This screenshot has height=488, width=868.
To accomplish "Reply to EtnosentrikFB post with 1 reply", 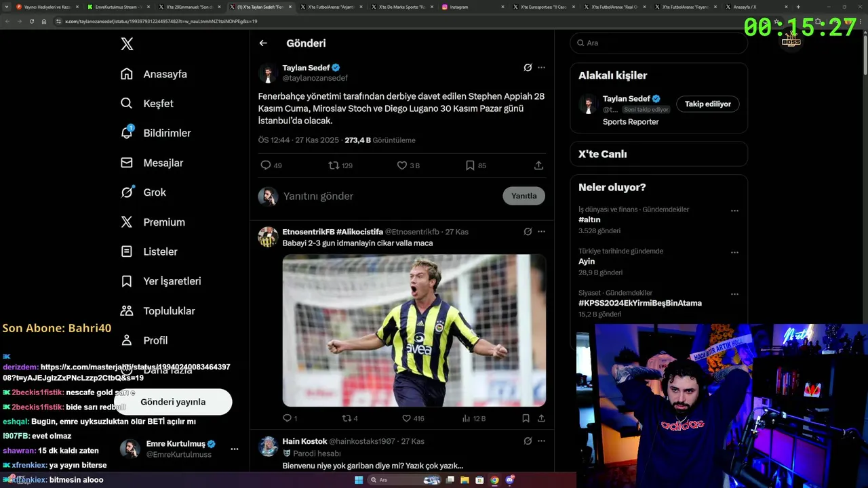I will coord(287,418).
